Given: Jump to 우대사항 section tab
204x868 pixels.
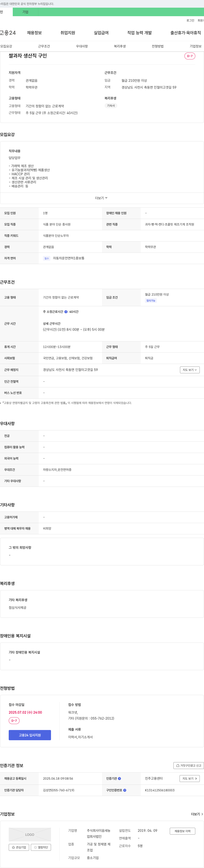Looking at the screenshot, I should click(82, 46).
